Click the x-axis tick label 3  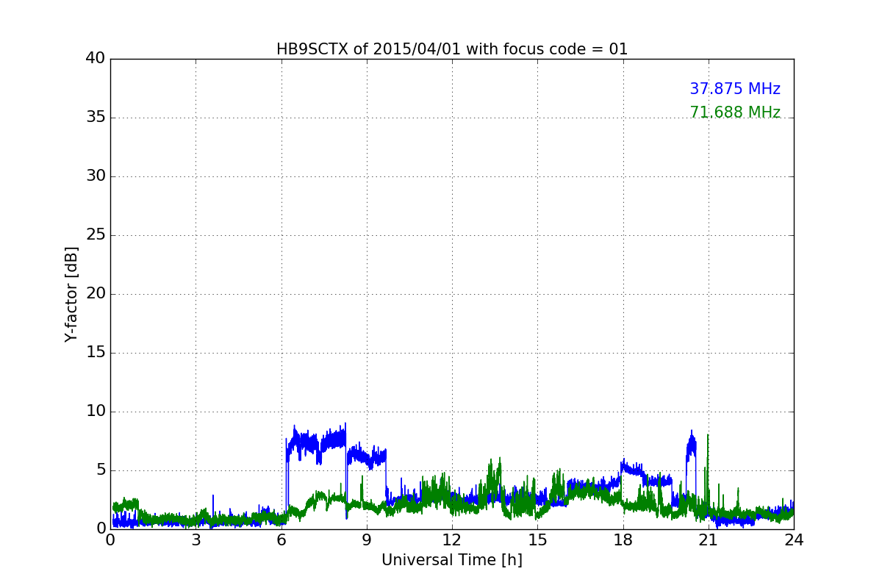[x=196, y=540]
